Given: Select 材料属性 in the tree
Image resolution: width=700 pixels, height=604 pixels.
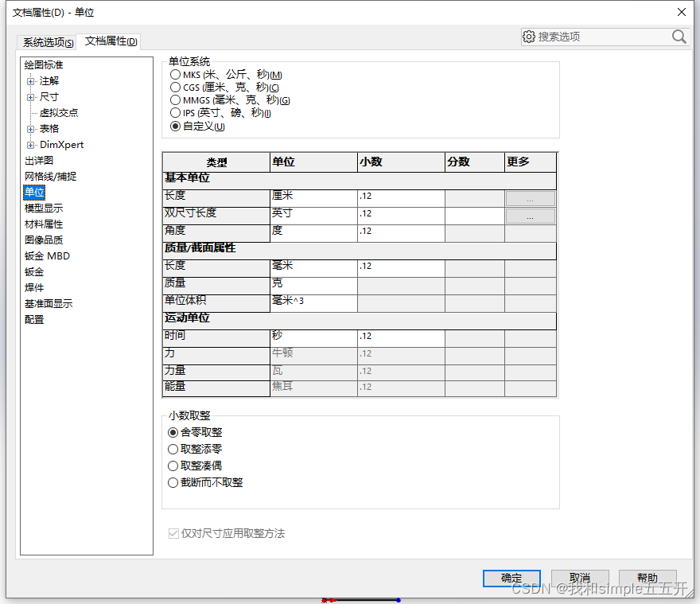Looking at the screenshot, I should point(44,224).
